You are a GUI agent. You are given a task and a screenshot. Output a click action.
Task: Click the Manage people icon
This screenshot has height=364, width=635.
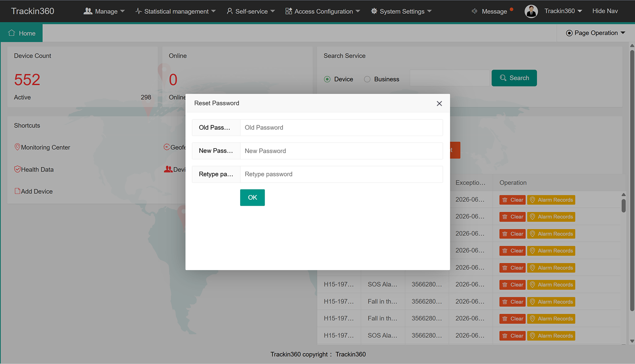click(88, 11)
